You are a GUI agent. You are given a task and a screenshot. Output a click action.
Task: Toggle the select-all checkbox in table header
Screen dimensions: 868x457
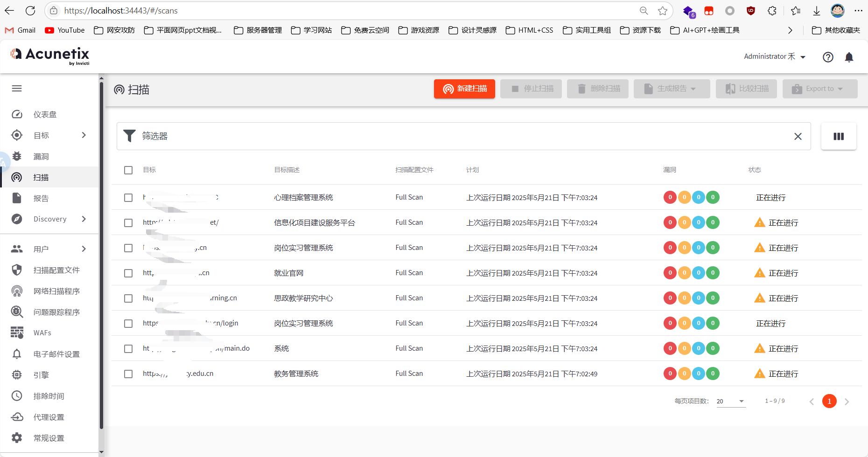click(128, 170)
